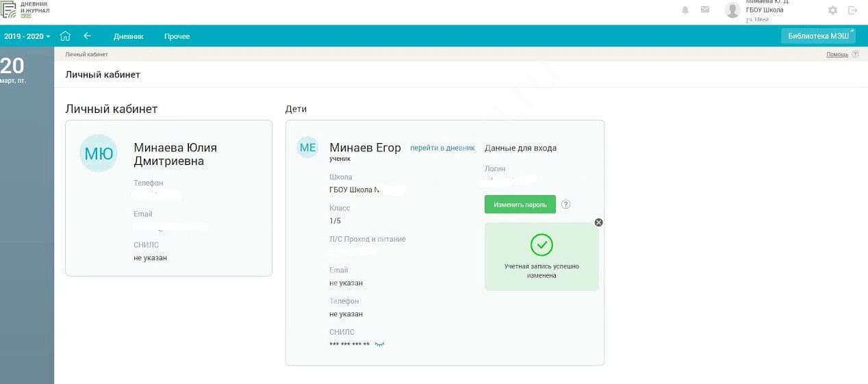Image resolution: width=868 pixels, height=384 pixels.
Task: Open the Прочее menu
Action: click(x=177, y=36)
